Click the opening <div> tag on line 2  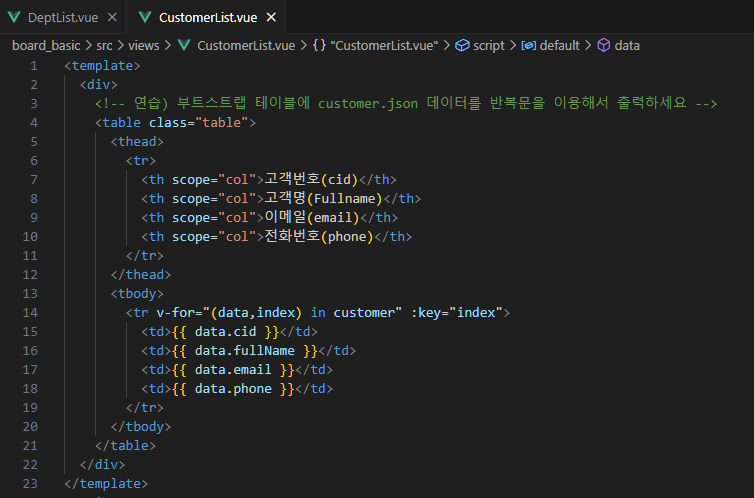pos(99,85)
